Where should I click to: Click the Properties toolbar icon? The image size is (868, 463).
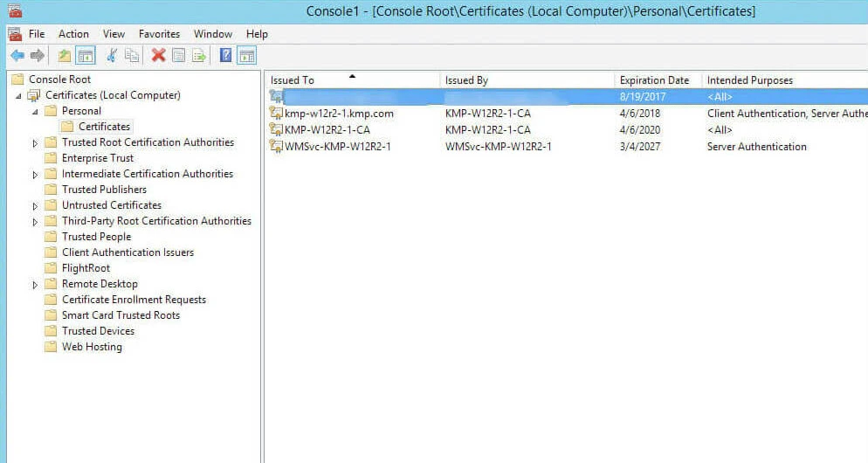179,55
